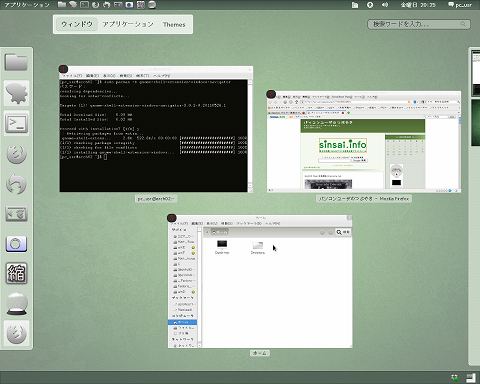
Task: Open the document tray icon in the top panel
Action: pyautogui.click(x=355, y=5)
